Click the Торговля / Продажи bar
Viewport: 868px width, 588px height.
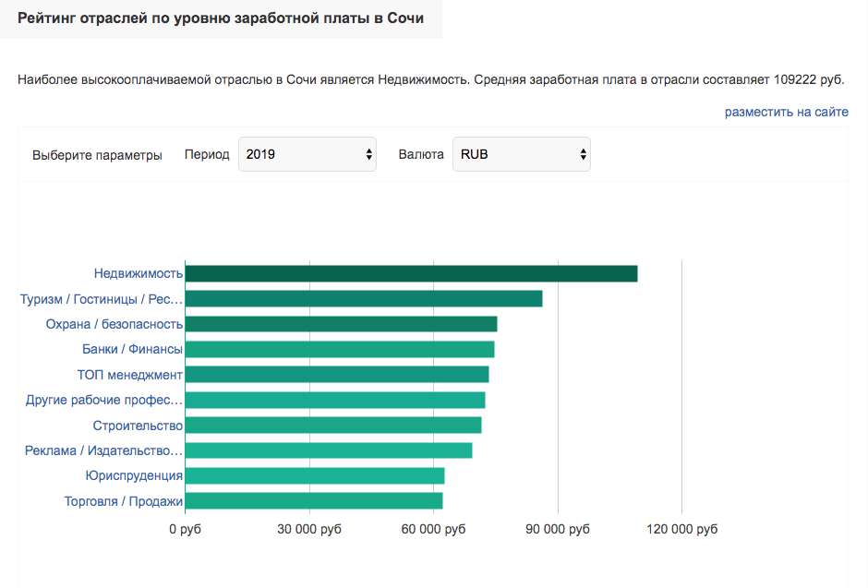pos(314,500)
